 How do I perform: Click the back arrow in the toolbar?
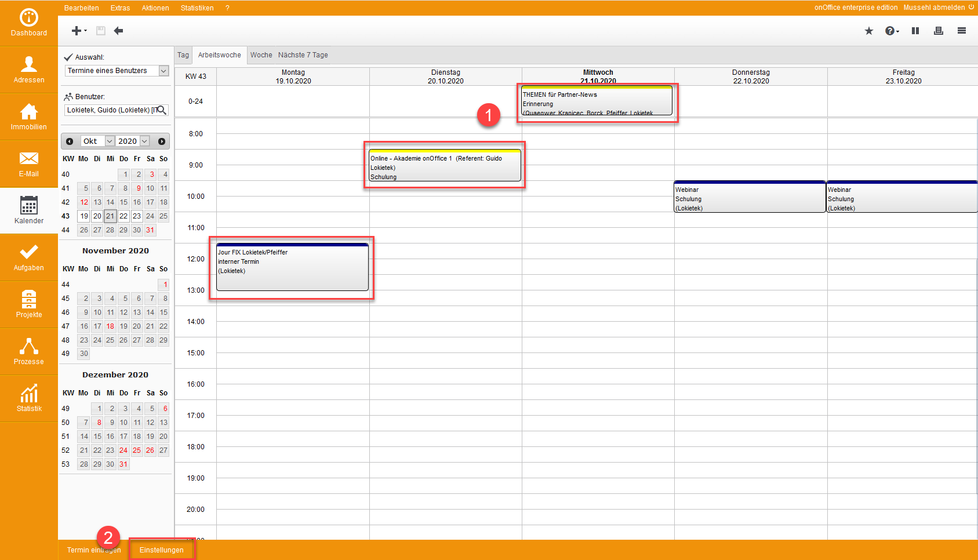point(118,31)
